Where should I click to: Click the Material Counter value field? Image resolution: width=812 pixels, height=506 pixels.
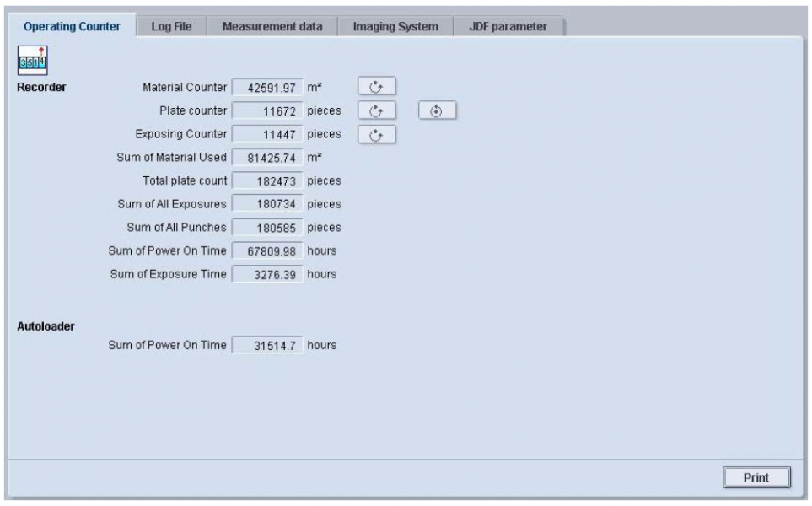[x=266, y=87]
